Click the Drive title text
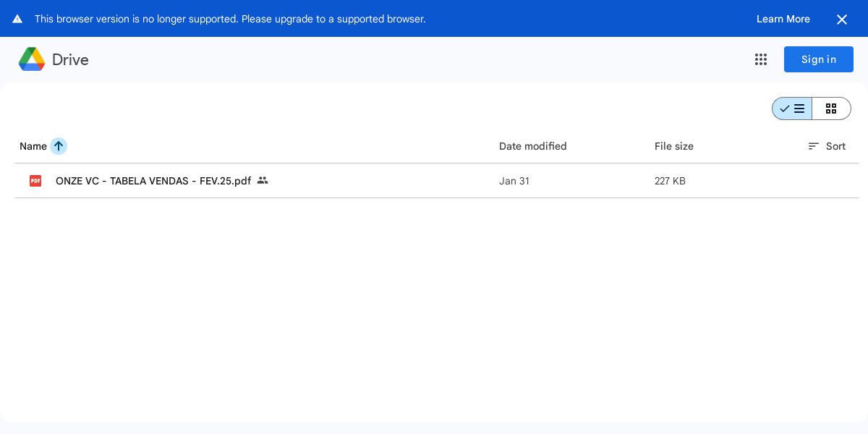 click(70, 59)
